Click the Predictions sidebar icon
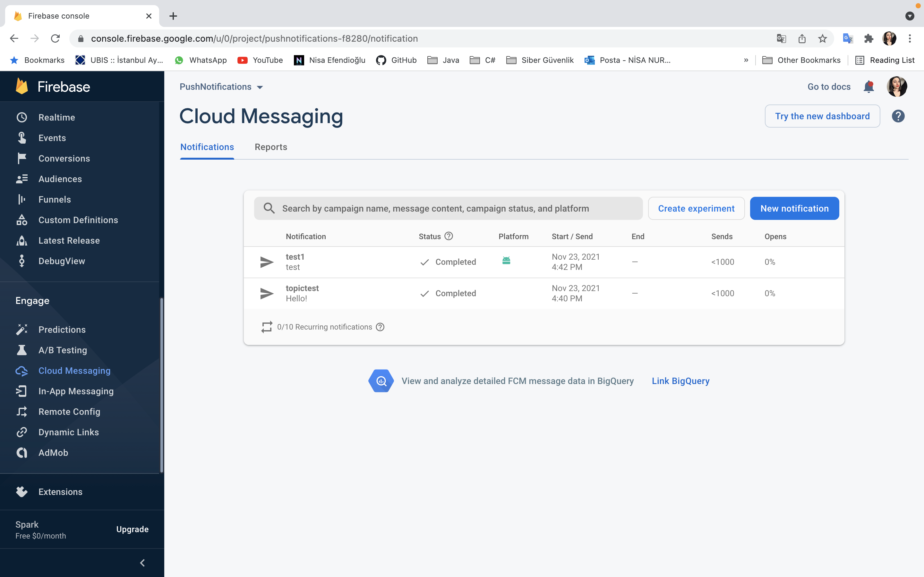The height and width of the screenshot is (577, 924). (22, 329)
